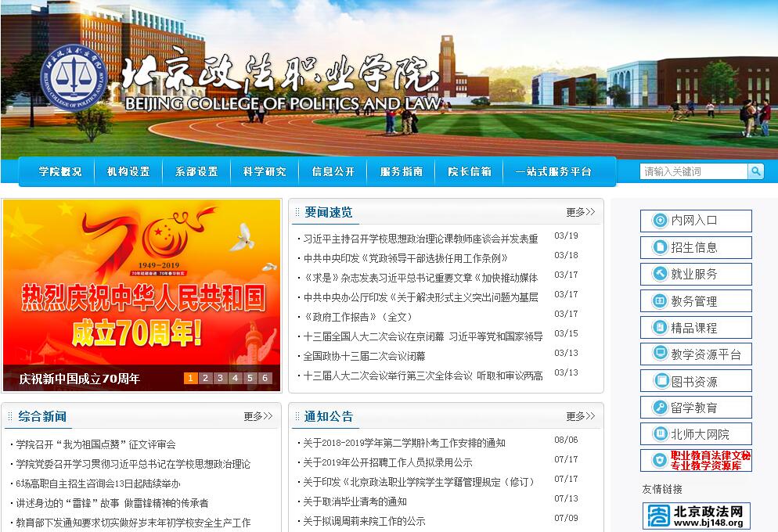
Task: Open 关于2018-2019学年第二学期补考工作安排的通知
Action: click(x=404, y=444)
